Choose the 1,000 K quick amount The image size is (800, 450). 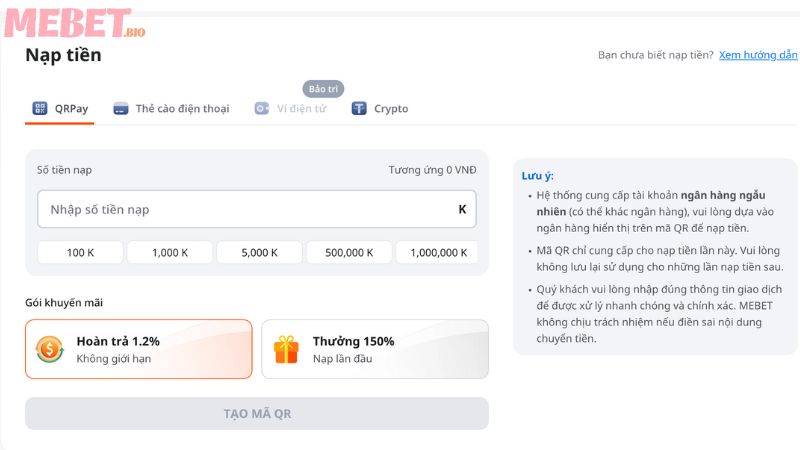pyautogui.click(x=170, y=253)
